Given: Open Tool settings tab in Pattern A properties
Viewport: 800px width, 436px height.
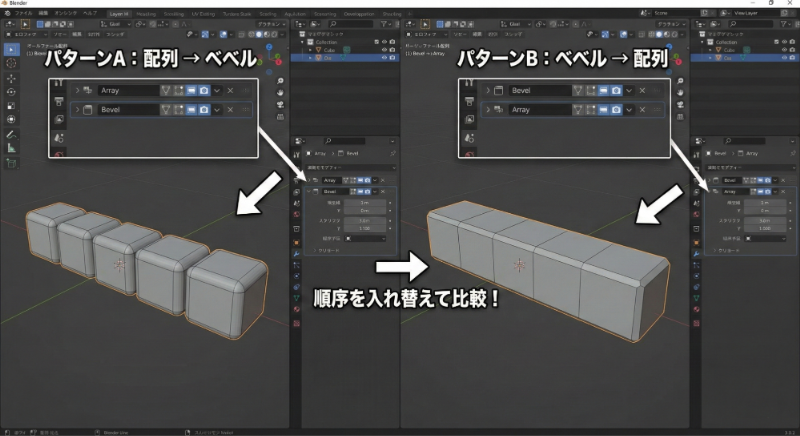Looking at the screenshot, I should pyautogui.click(x=296, y=155).
